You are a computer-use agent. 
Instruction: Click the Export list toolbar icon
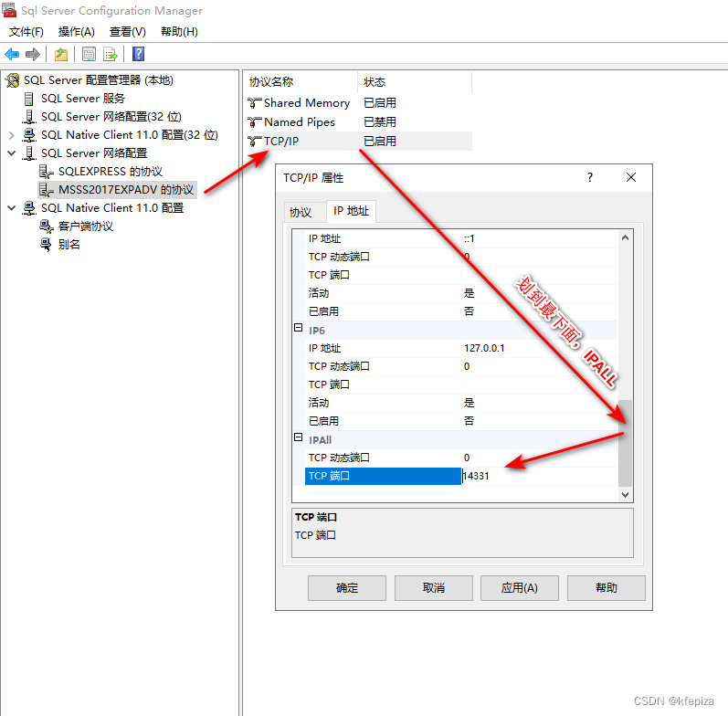click(x=111, y=54)
